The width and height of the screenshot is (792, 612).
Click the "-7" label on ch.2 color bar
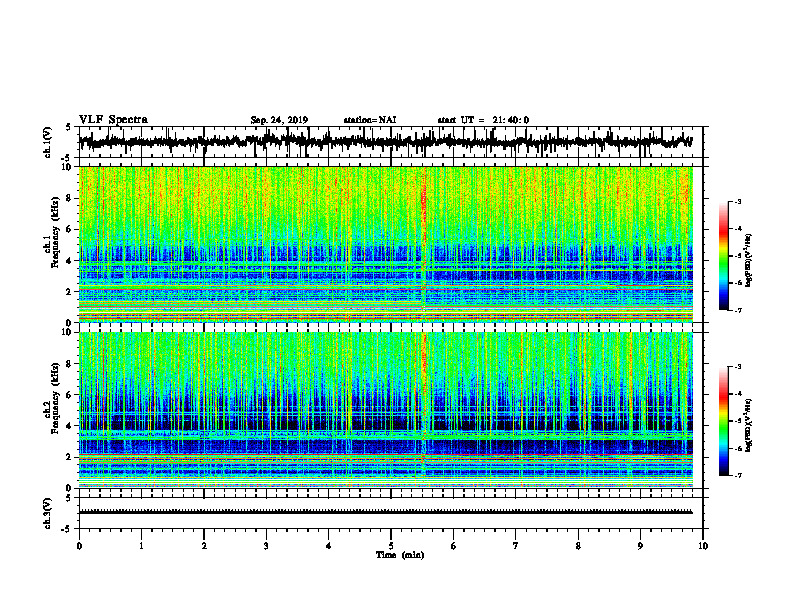[738, 475]
